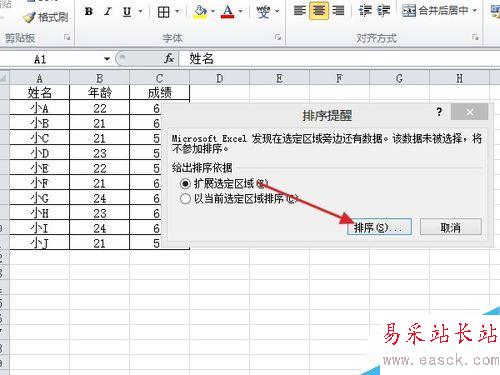Select cell 小A
Screen dimensions: 500x375
click(39, 108)
